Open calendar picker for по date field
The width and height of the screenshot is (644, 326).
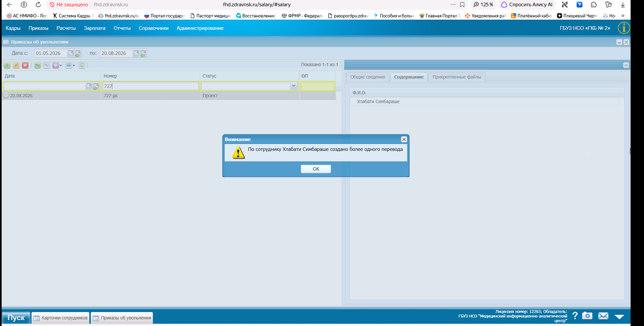point(136,53)
